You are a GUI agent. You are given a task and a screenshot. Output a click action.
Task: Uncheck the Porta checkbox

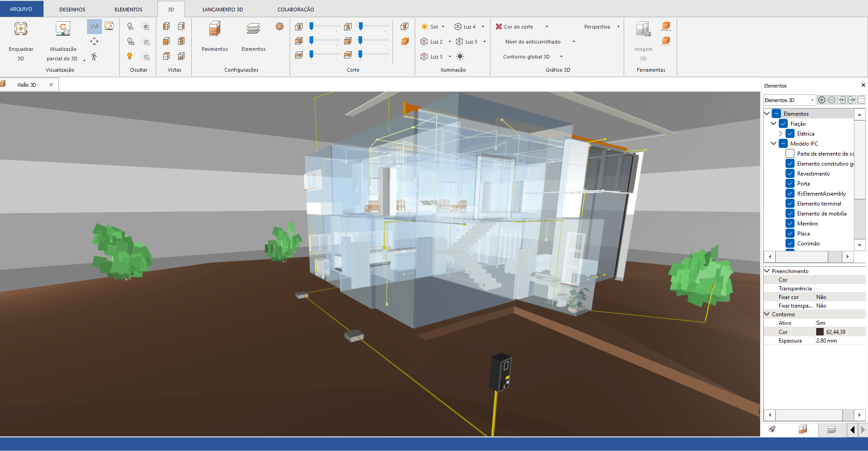tap(790, 183)
